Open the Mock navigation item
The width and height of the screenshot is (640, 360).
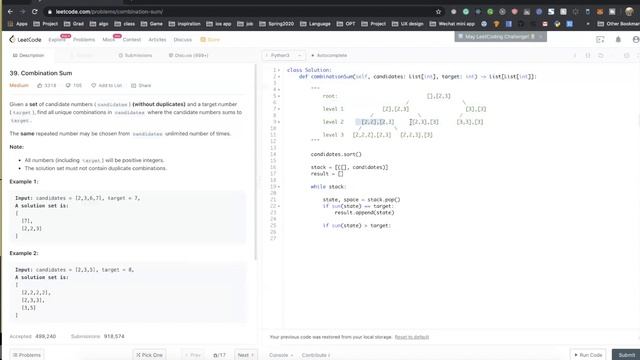click(108, 40)
